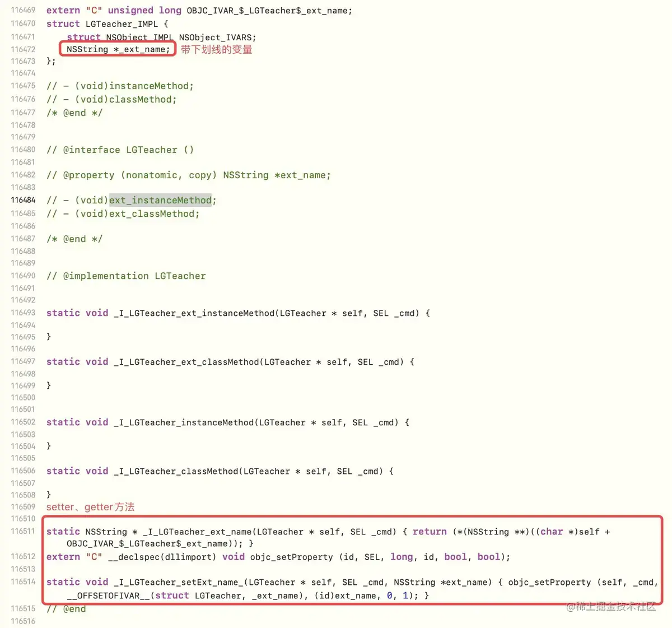Click the // @interface LGTeacher () comment
This screenshot has width=672, height=628.
pos(120,150)
